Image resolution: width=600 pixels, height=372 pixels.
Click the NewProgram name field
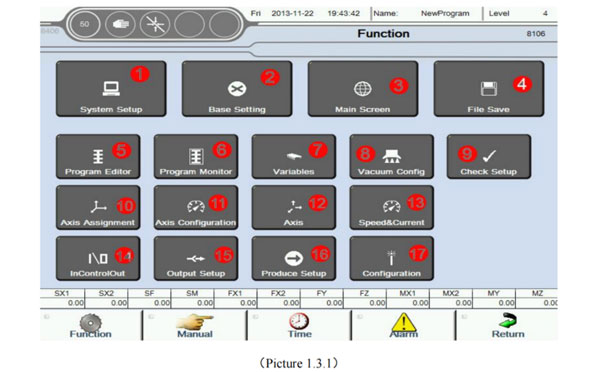pos(445,13)
